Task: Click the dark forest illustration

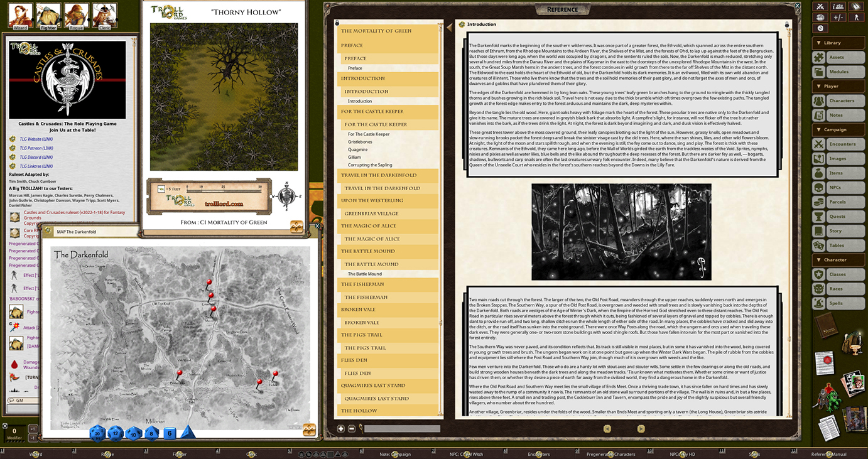Action: pos(621,232)
